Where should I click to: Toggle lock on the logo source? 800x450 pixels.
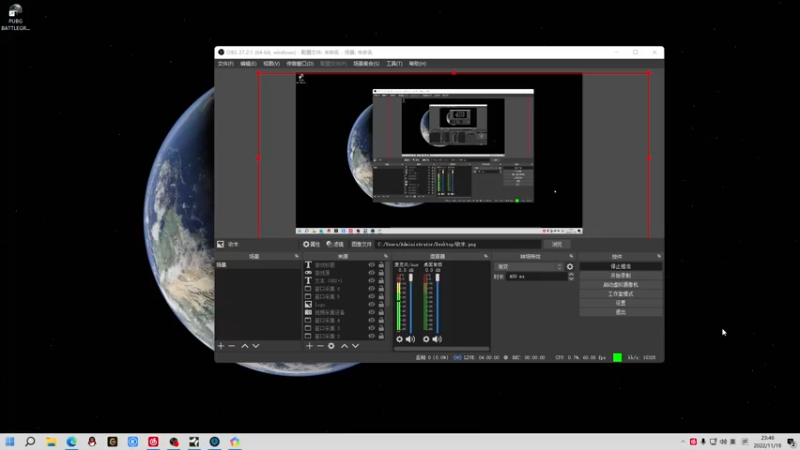381,304
